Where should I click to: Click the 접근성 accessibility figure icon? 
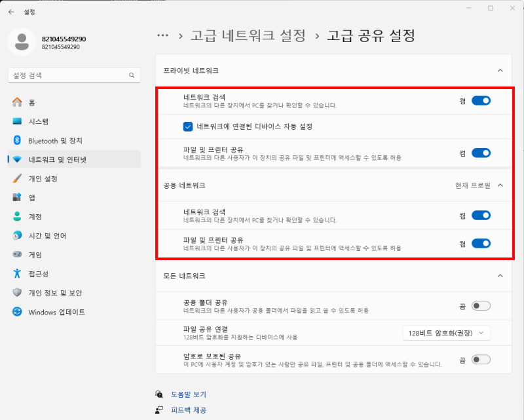[x=17, y=273]
